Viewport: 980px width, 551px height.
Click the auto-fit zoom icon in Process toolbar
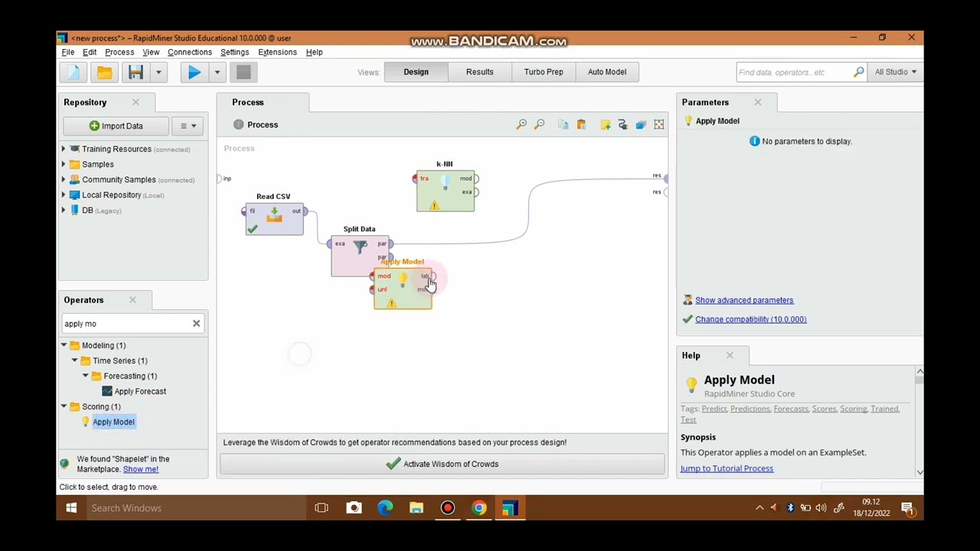659,125
